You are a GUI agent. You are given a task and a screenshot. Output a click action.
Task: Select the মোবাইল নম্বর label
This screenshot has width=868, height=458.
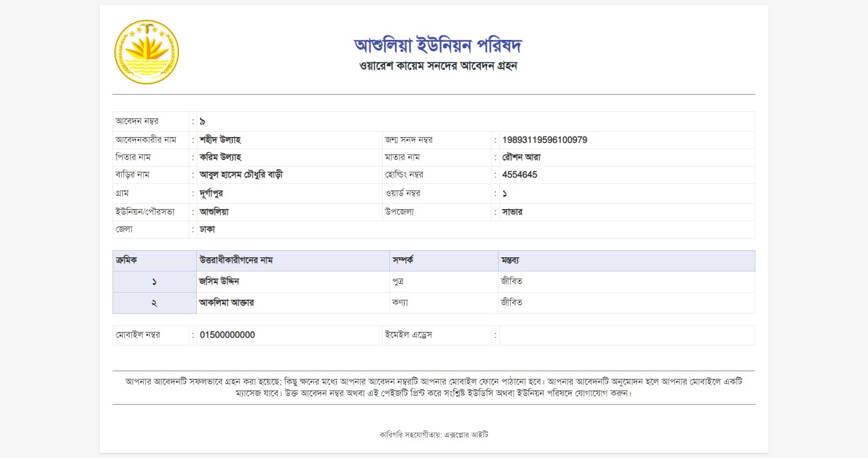click(x=138, y=335)
